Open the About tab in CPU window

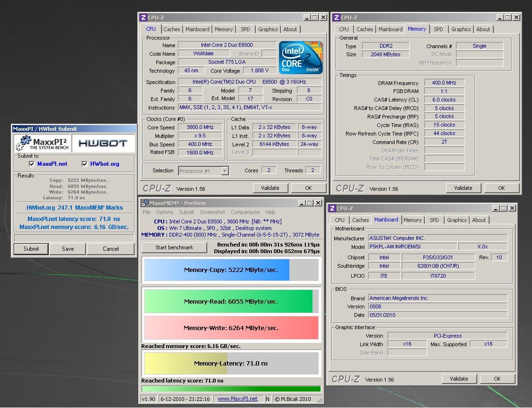(290, 29)
